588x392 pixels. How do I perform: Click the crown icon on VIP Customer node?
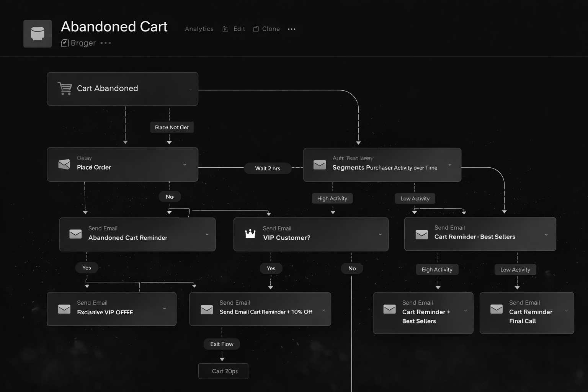tap(250, 232)
